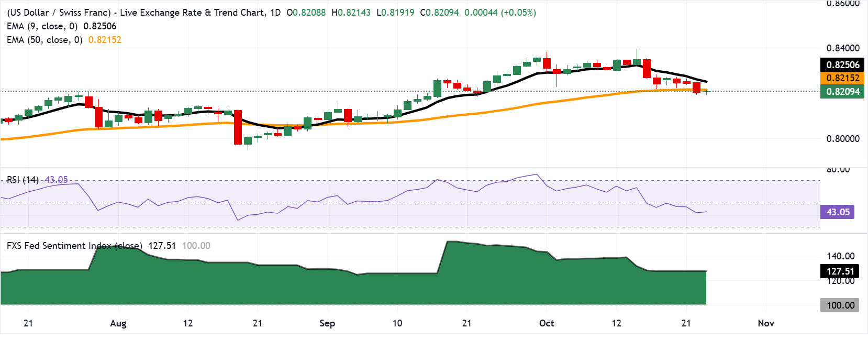
Task: Click the high price H0.82143
Action: [351, 13]
